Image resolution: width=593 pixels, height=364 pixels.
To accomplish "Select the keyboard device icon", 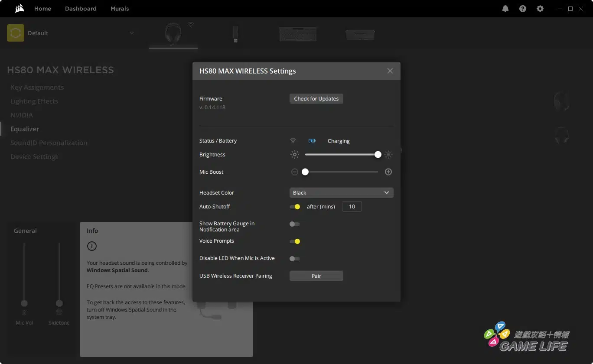I will click(x=298, y=34).
